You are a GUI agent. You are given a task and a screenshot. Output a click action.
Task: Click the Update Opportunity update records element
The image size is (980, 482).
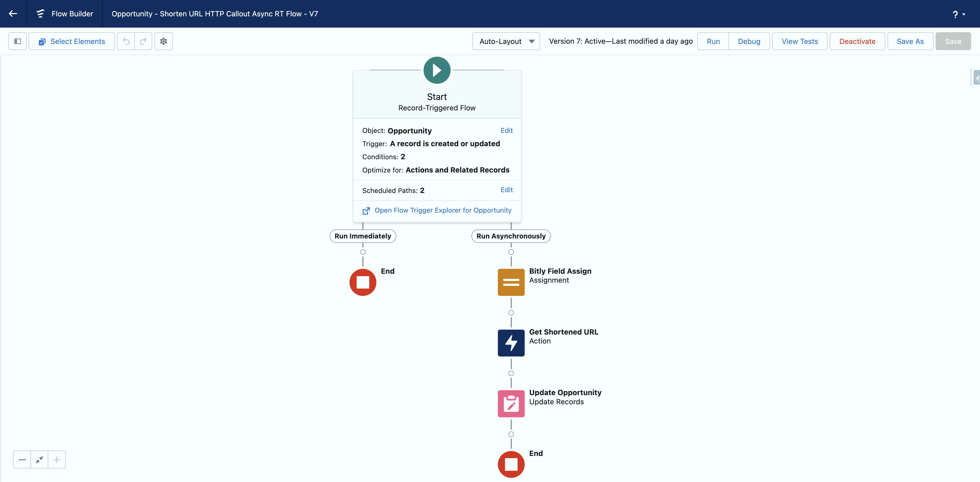tap(510, 404)
